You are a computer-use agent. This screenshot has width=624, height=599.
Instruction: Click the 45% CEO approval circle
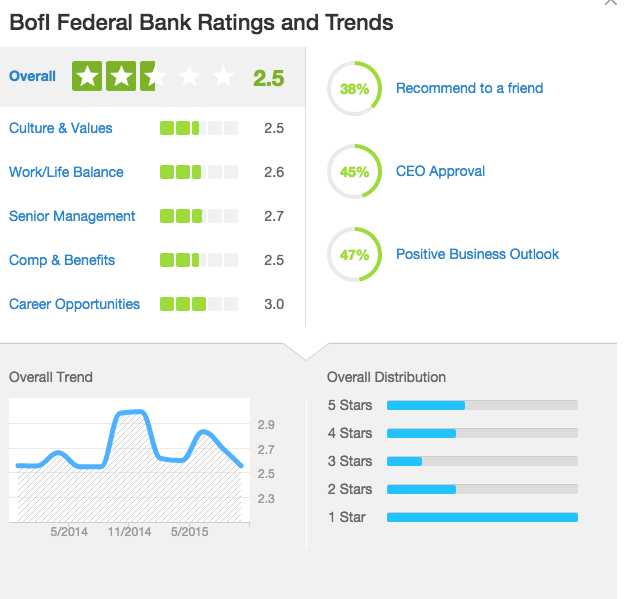coord(354,172)
